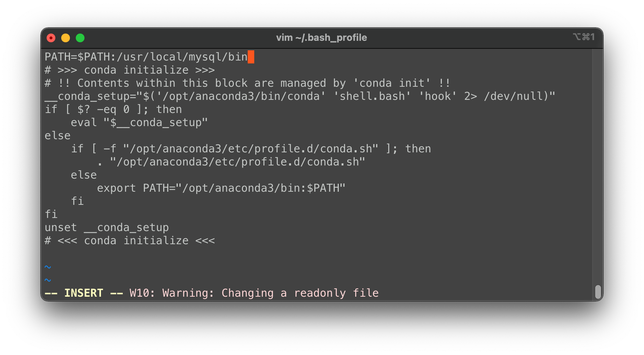
Task: Click the red close window button
Action: coord(51,38)
